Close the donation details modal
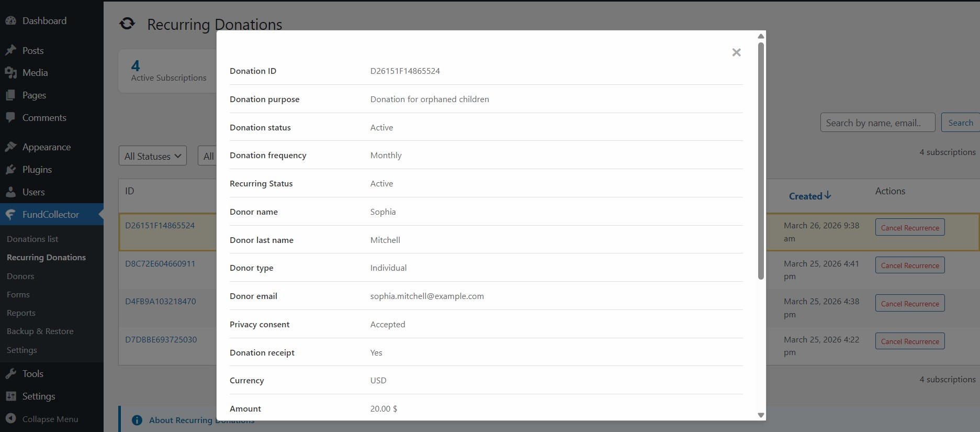Image resolution: width=980 pixels, height=432 pixels. tap(736, 52)
